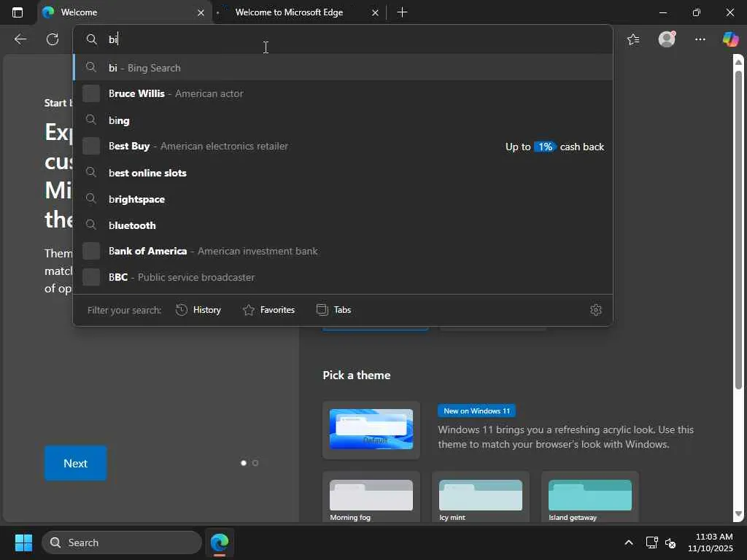Filter search by History
747x560 pixels.
tap(198, 310)
